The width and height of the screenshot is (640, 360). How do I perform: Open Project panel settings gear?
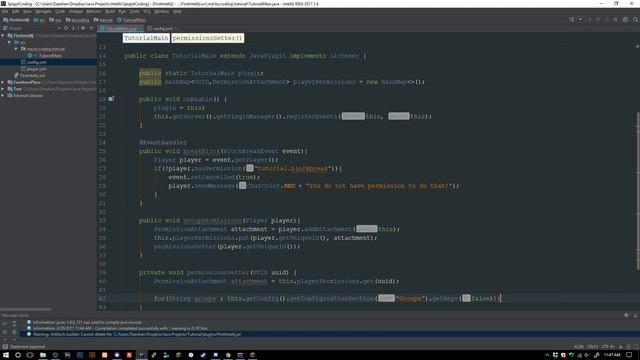(x=83, y=28)
